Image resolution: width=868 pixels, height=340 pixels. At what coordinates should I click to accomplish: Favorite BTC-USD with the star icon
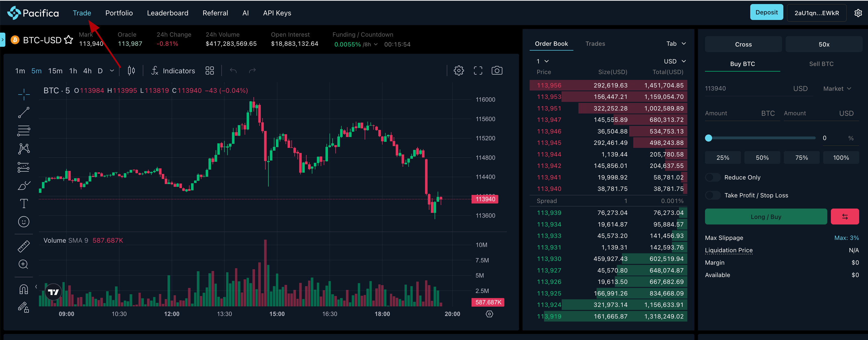tap(69, 40)
